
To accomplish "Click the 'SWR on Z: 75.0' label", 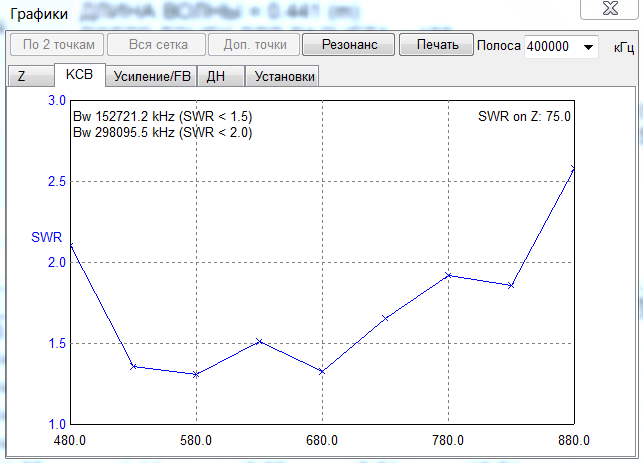I will (524, 116).
